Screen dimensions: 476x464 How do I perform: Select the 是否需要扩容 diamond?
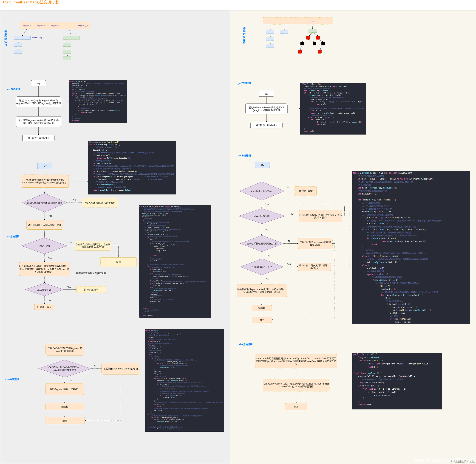click(44, 290)
